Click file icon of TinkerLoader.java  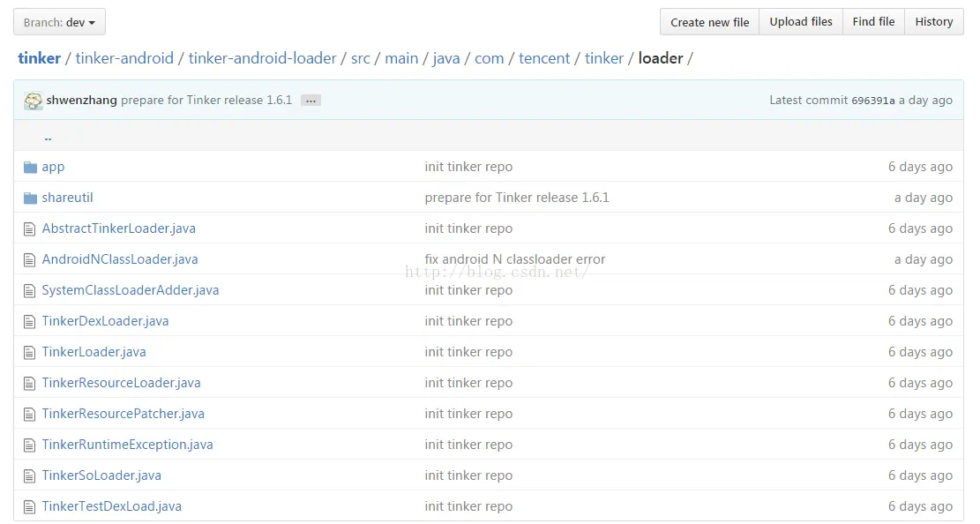click(x=29, y=352)
